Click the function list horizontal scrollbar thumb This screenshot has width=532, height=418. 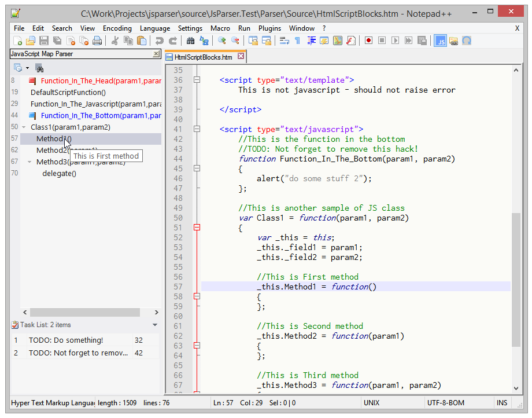point(85,312)
